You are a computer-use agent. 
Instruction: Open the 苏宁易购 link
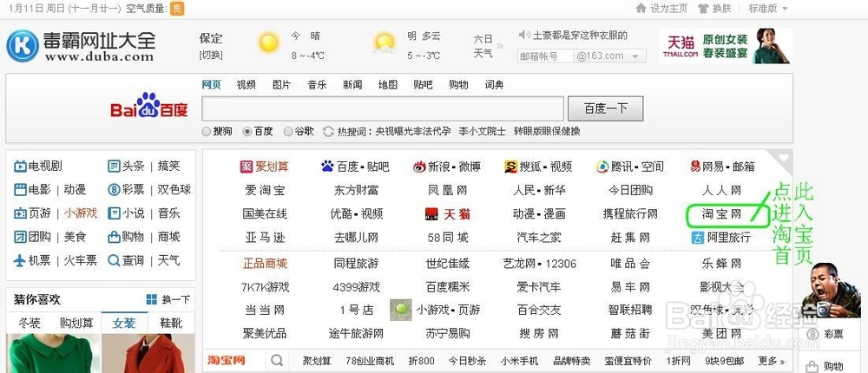pos(448,334)
